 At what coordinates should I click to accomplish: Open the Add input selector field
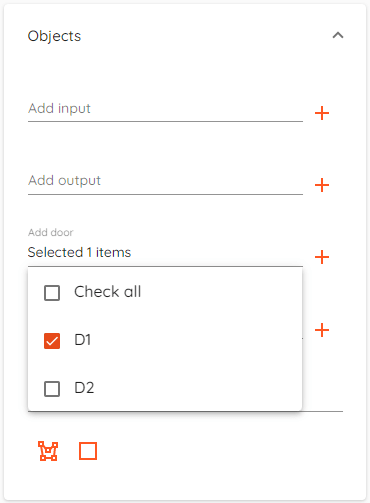tap(165, 110)
